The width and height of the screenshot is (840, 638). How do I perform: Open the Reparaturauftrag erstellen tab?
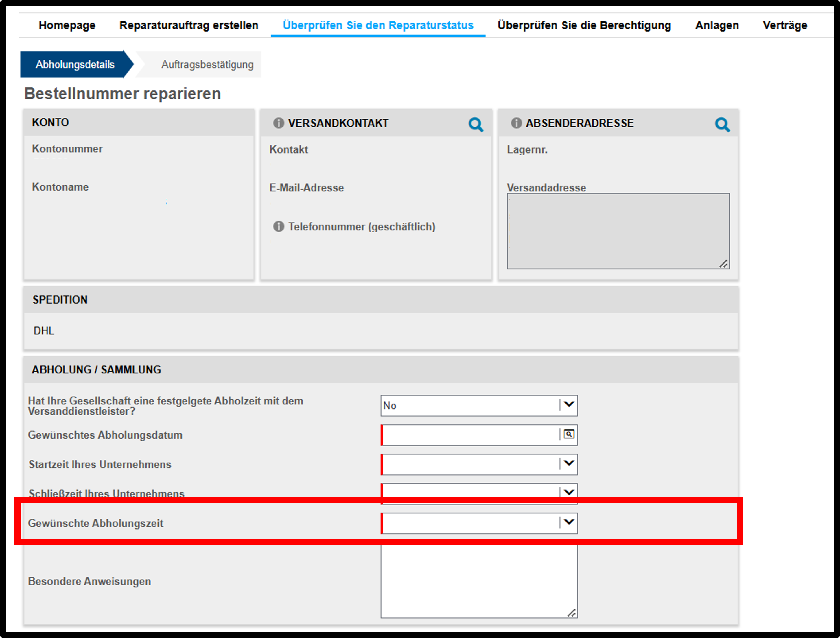[x=189, y=25]
